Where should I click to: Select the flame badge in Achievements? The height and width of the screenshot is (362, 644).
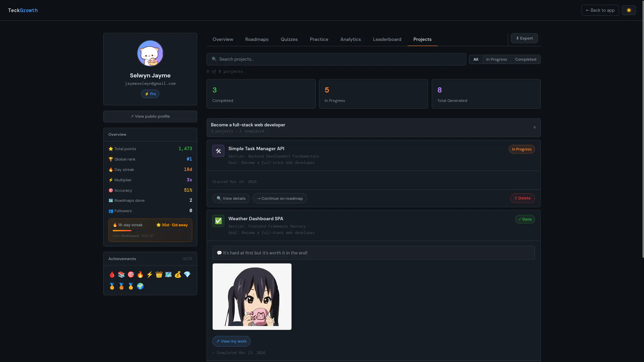(140, 275)
